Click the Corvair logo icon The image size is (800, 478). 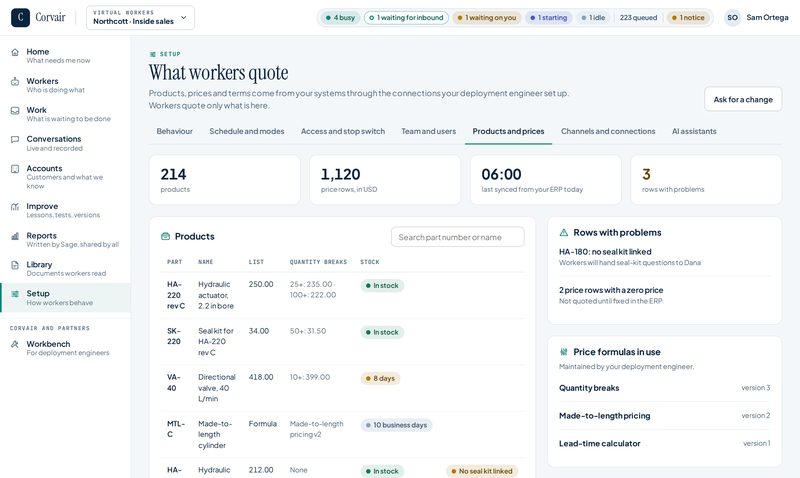pos(20,17)
